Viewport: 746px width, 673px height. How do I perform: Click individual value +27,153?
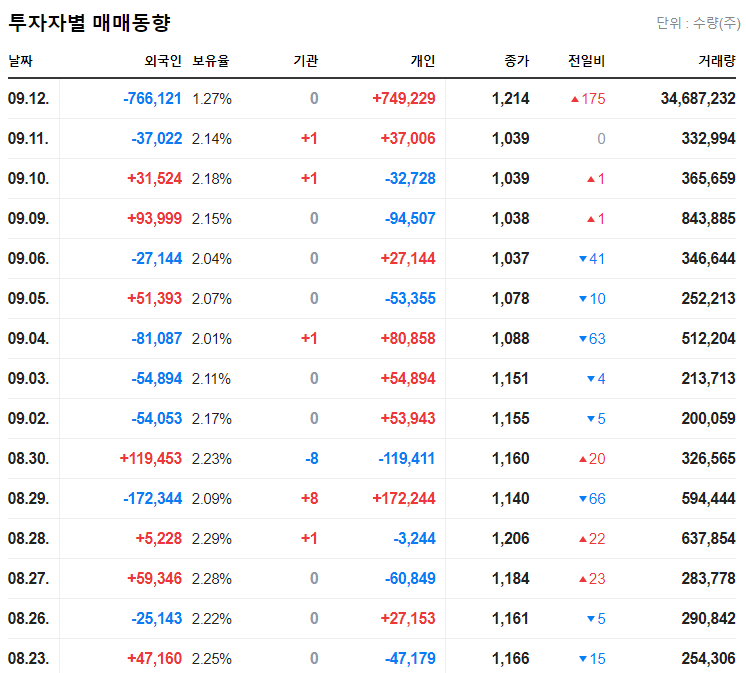tap(408, 618)
